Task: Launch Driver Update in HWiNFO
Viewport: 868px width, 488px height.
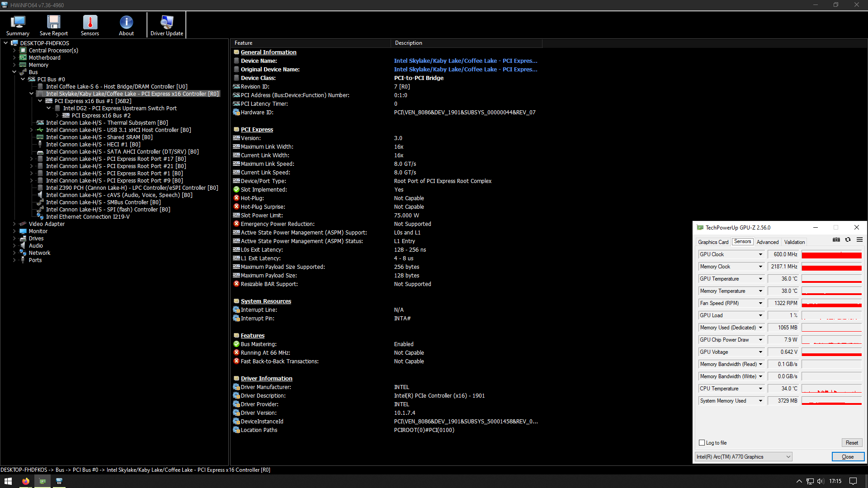Action: click(166, 25)
